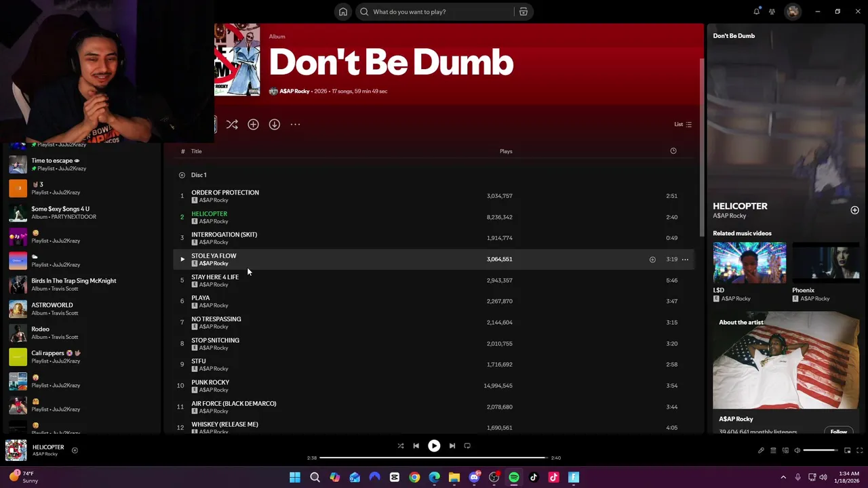Go to Spotify Home

coord(343,12)
